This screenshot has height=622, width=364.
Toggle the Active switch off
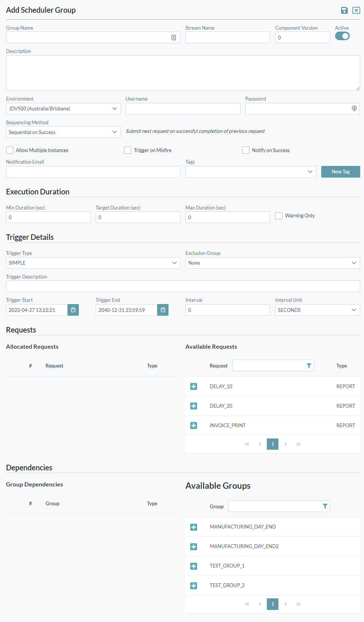(x=342, y=36)
